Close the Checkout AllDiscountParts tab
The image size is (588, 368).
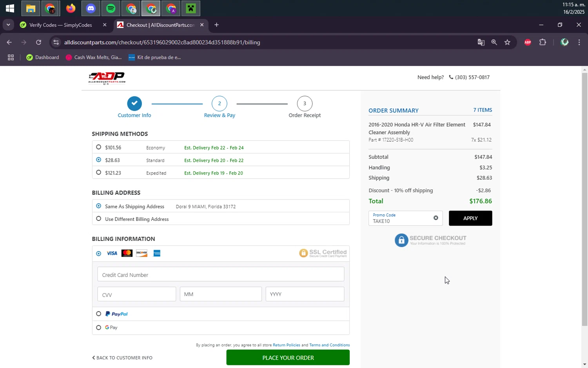pyautogui.click(x=202, y=25)
